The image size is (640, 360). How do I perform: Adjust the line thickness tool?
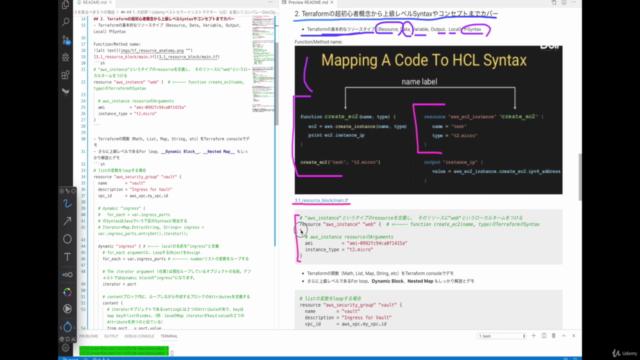coord(67,275)
